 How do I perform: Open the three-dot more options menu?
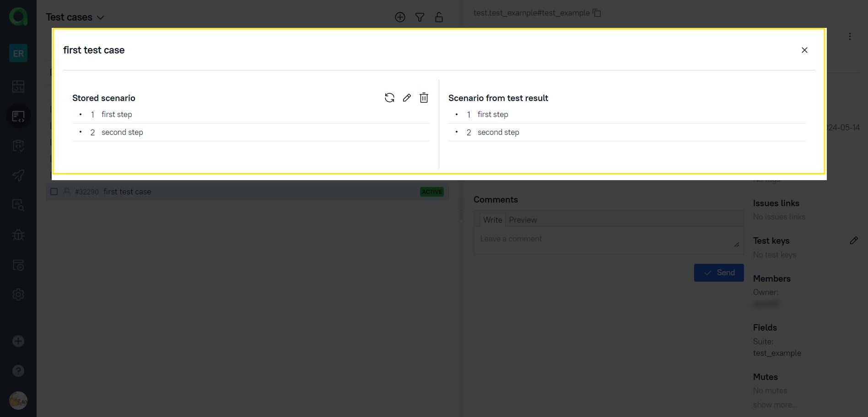point(850,37)
